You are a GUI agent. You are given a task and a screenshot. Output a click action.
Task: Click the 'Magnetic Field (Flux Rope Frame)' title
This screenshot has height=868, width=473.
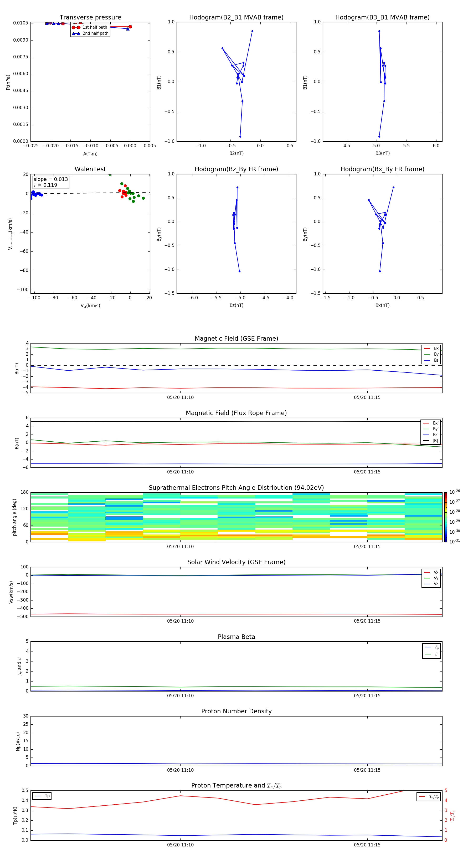[x=236, y=413]
